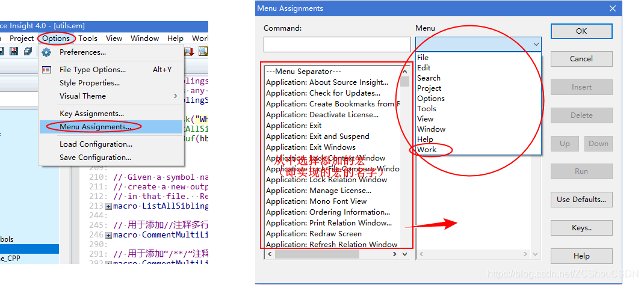Open the Window menu in Source Insight
Image resolution: width=644 pixels, height=285 pixels.
click(144, 38)
